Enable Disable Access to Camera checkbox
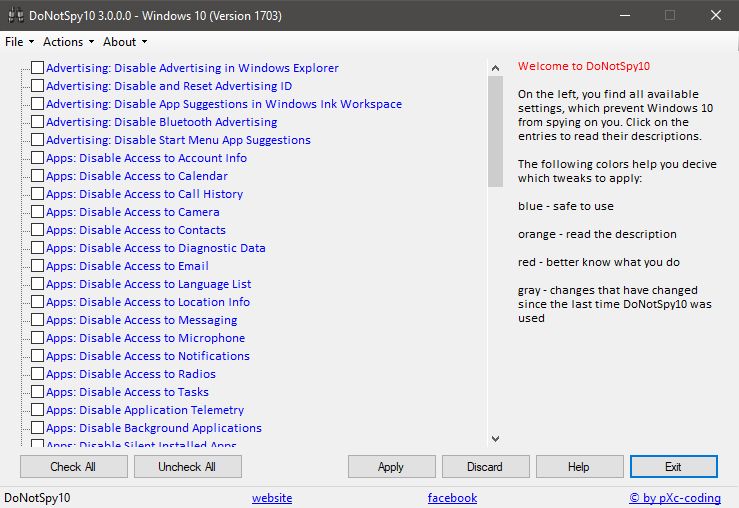This screenshot has height=508, width=739. pos(38,212)
